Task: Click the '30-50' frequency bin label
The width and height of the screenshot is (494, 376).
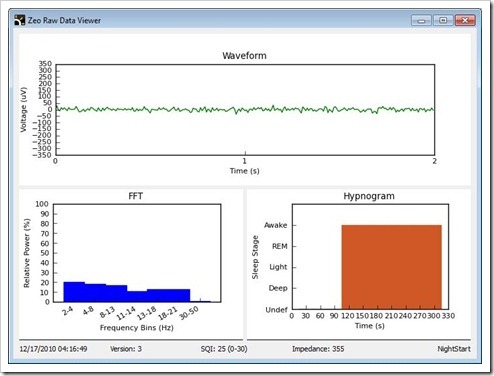Action: pos(189,313)
